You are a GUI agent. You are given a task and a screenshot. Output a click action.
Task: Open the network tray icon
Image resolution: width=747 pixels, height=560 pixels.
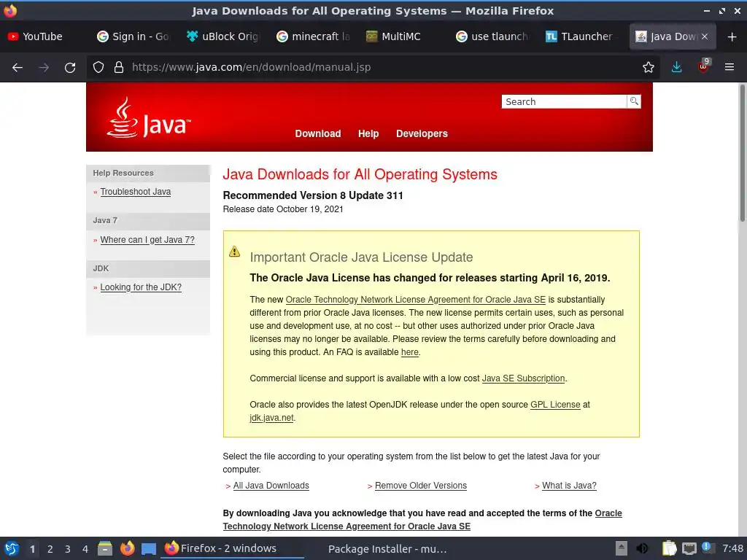point(689,548)
